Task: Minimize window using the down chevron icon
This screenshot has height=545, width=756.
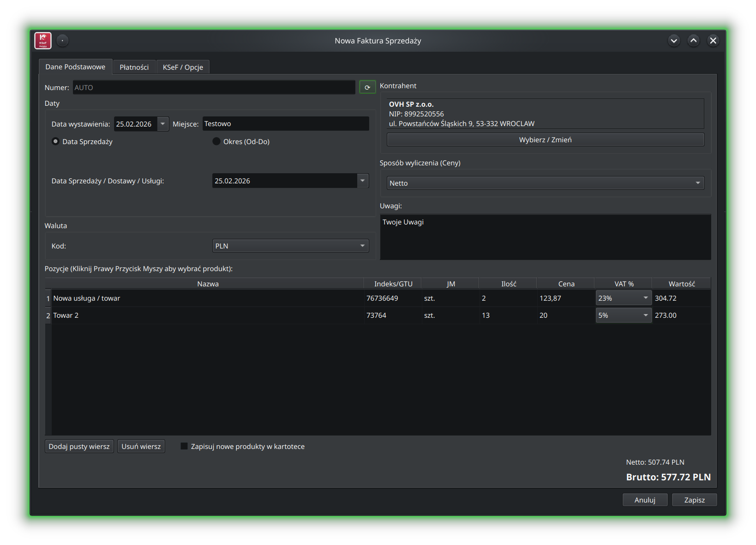Action: (x=674, y=41)
